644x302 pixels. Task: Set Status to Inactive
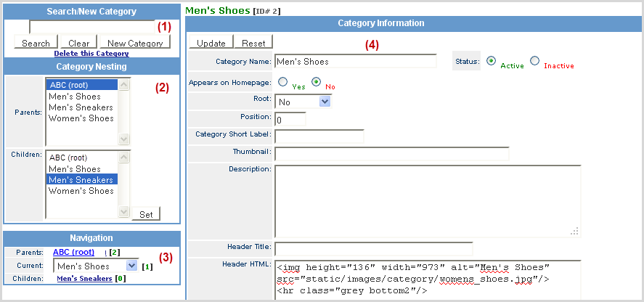(535, 62)
